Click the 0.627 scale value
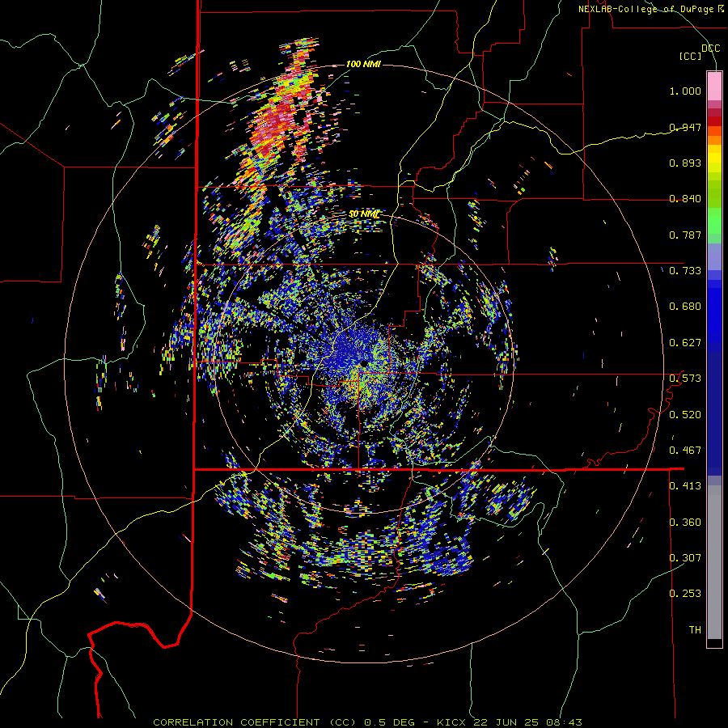This screenshot has width=728, height=728. (685, 343)
